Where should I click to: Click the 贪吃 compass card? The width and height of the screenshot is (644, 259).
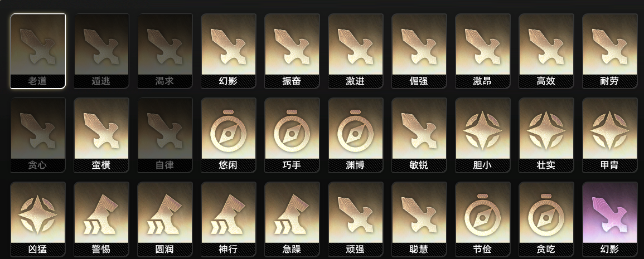pyautogui.click(x=546, y=219)
